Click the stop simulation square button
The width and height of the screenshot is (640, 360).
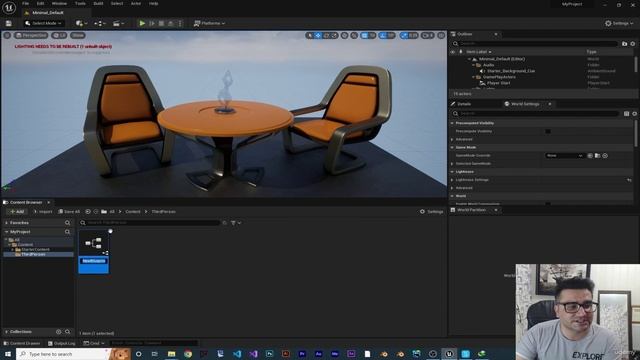161,23
